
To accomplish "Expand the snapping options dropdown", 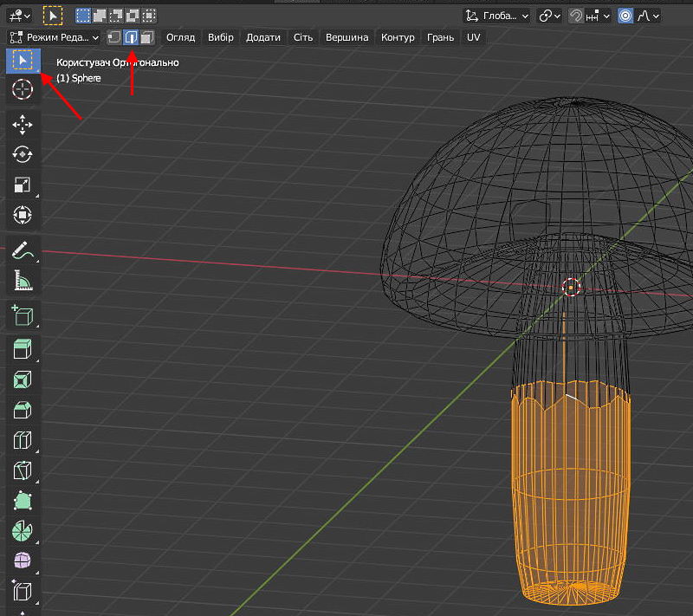I will click(598, 16).
